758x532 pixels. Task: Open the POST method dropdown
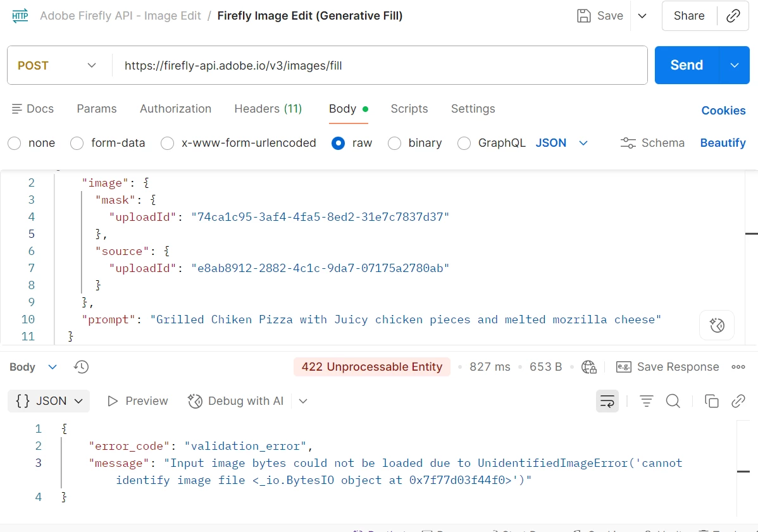(58, 65)
